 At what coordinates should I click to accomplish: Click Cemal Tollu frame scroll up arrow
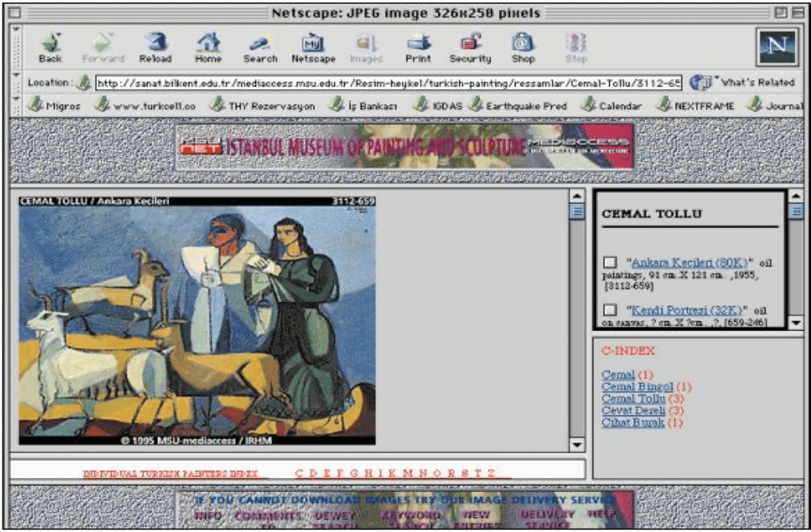(x=796, y=196)
